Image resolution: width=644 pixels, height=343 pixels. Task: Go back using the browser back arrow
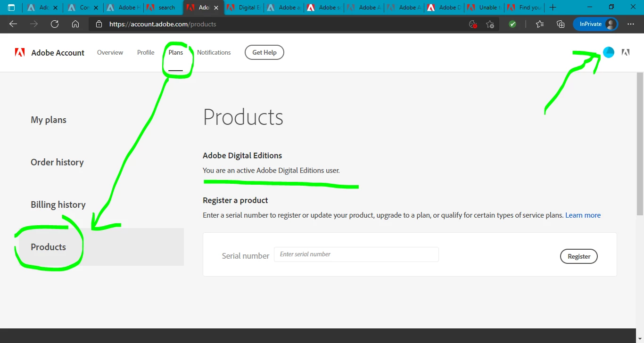[x=13, y=24]
